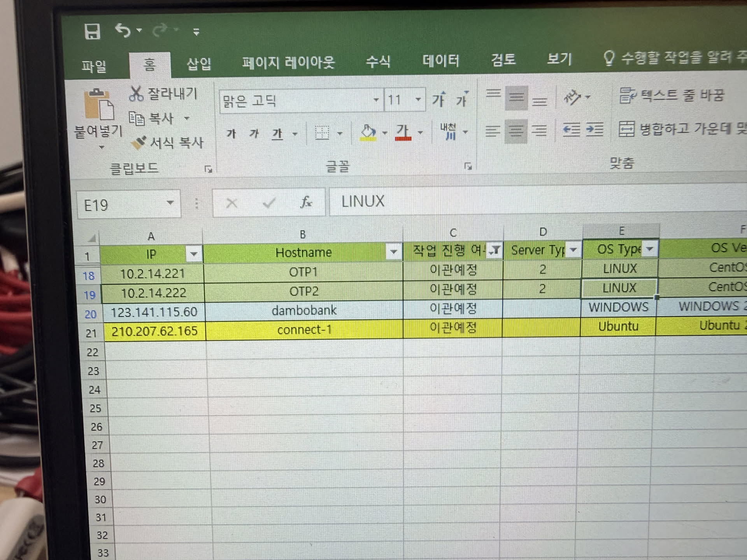Image resolution: width=747 pixels, height=560 pixels.
Task: Click the cell borders icon
Action: pyautogui.click(x=322, y=133)
